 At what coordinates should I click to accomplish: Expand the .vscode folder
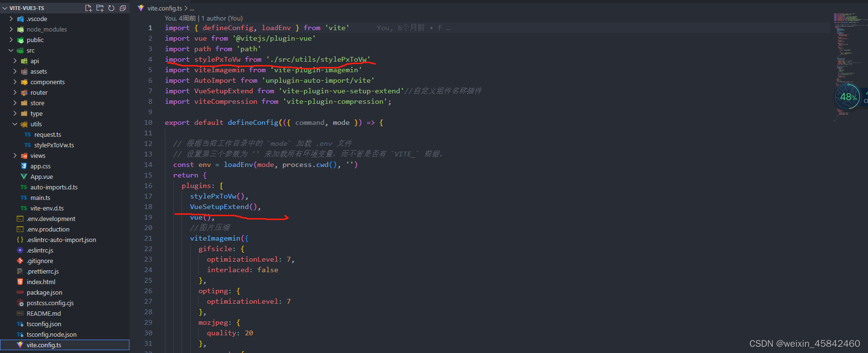[11, 19]
